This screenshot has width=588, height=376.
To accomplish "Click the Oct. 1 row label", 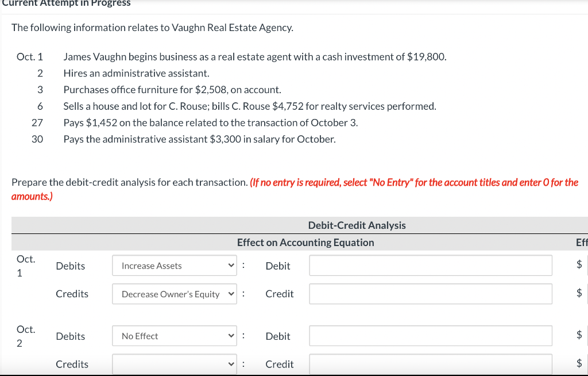I will point(25,265).
